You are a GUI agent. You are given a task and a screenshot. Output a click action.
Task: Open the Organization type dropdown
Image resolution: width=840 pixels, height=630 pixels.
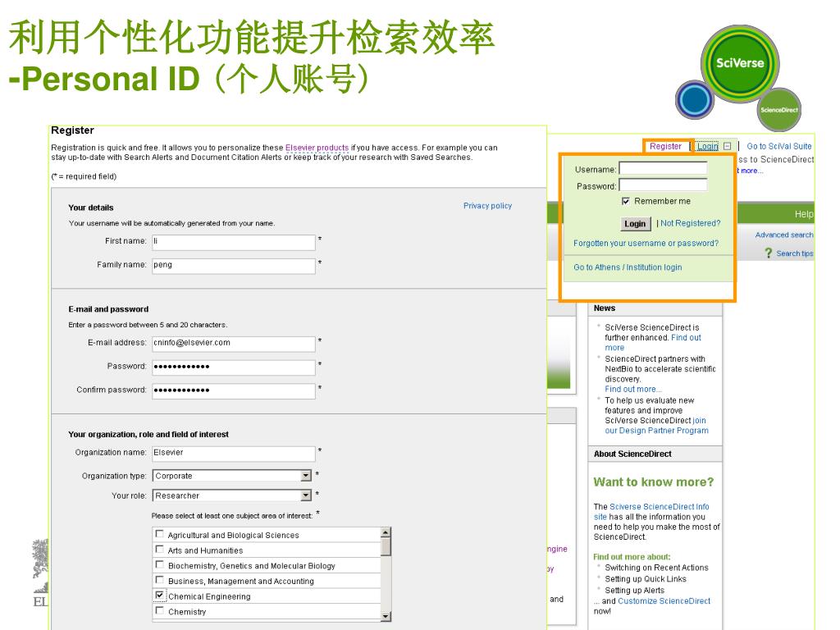click(x=305, y=476)
